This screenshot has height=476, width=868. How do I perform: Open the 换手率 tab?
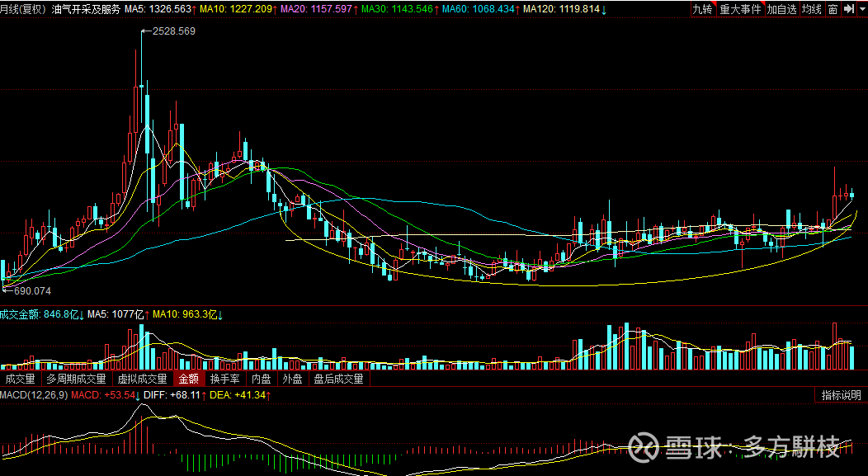tap(224, 379)
